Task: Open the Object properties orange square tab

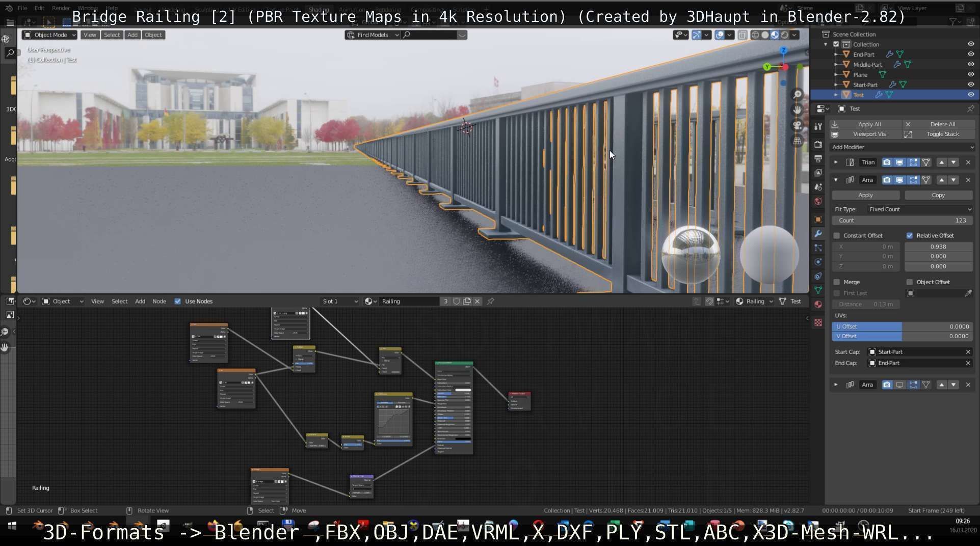Action: tap(818, 220)
